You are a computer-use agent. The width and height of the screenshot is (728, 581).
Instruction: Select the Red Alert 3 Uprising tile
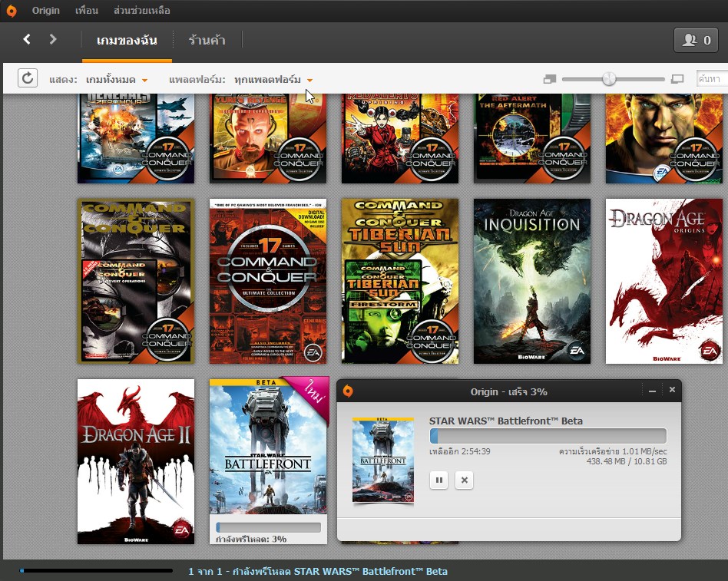400,138
